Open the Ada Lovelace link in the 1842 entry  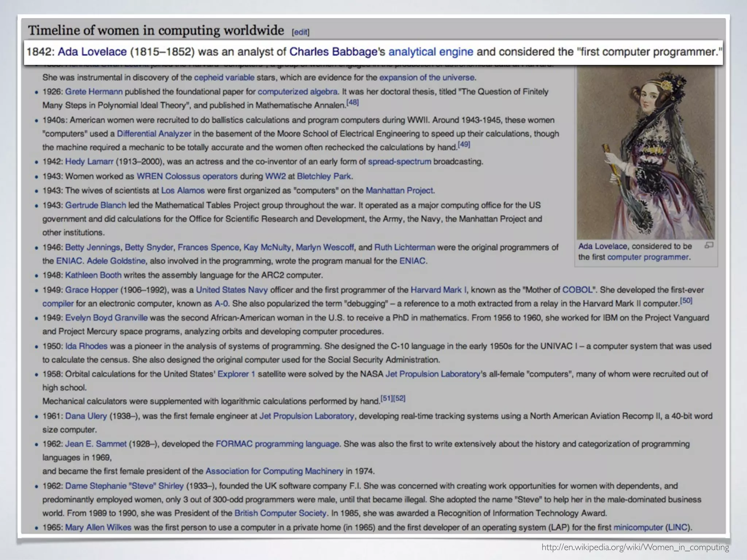click(x=92, y=52)
